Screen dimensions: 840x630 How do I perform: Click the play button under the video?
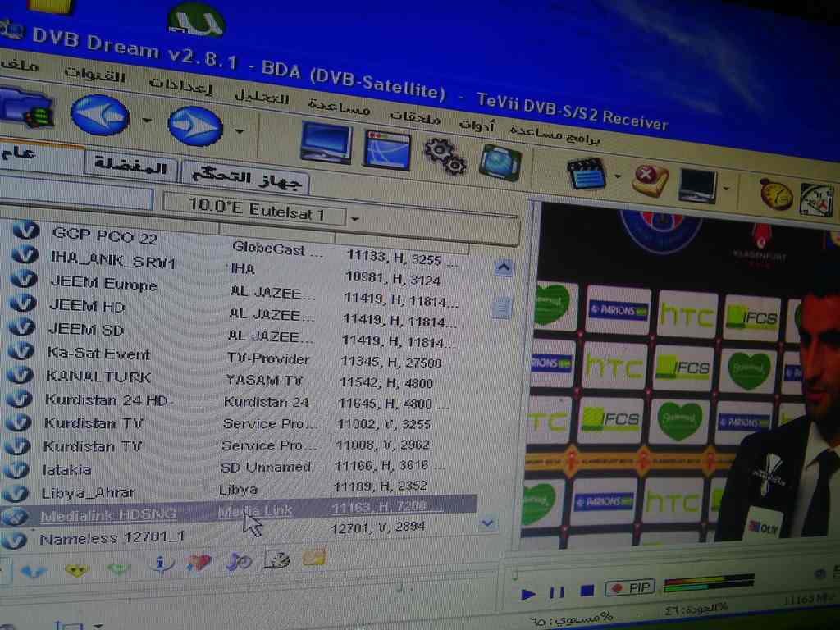pos(528,594)
